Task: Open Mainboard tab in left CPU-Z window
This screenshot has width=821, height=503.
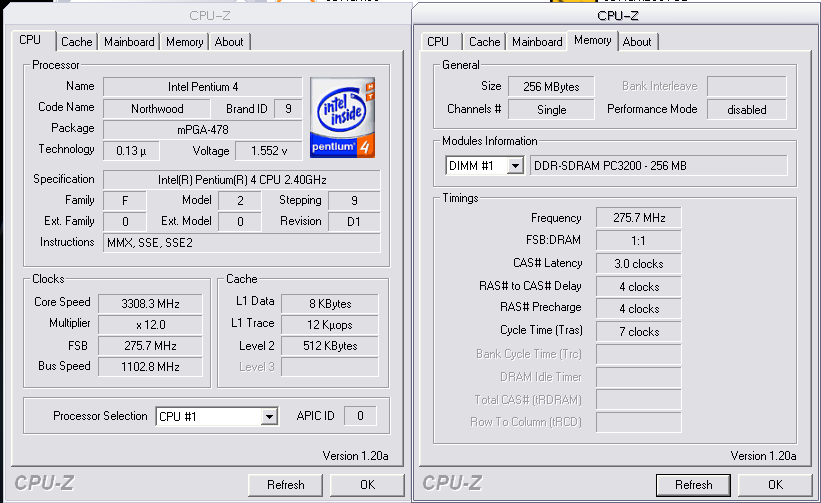Action: click(x=129, y=42)
